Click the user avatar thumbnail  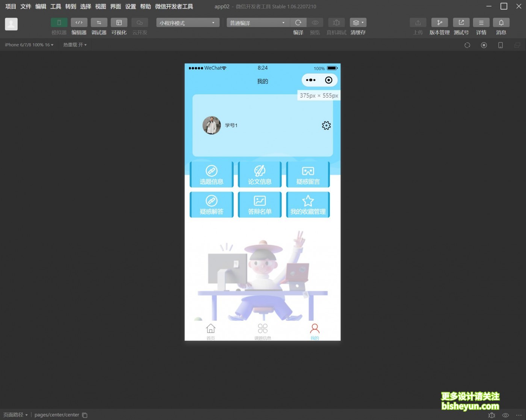point(212,125)
